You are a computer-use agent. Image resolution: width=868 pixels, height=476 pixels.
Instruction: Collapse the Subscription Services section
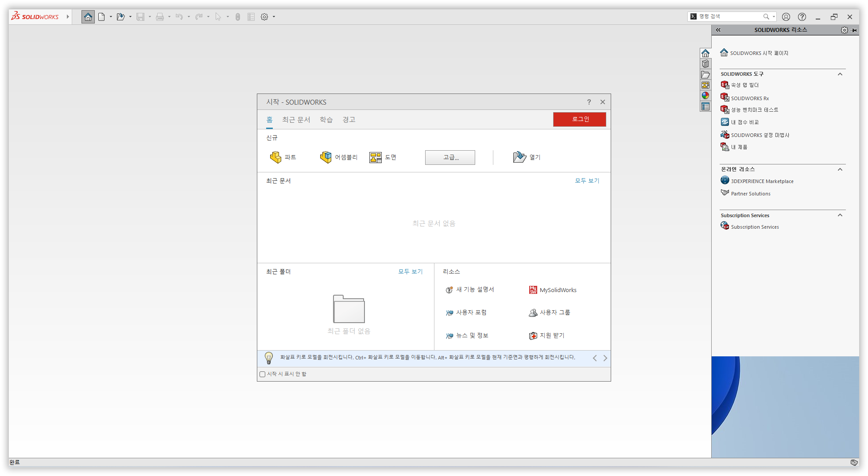(x=840, y=215)
